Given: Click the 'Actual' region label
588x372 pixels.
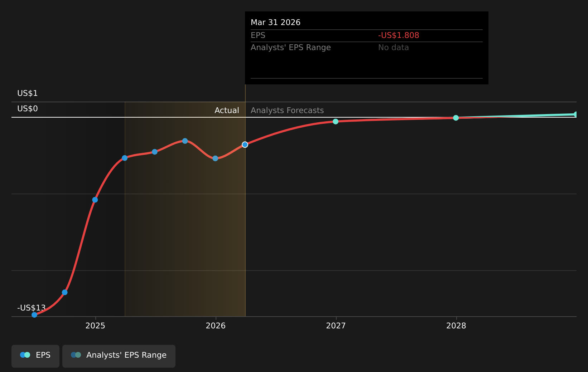Looking at the screenshot, I should click(x=227, y=111).
